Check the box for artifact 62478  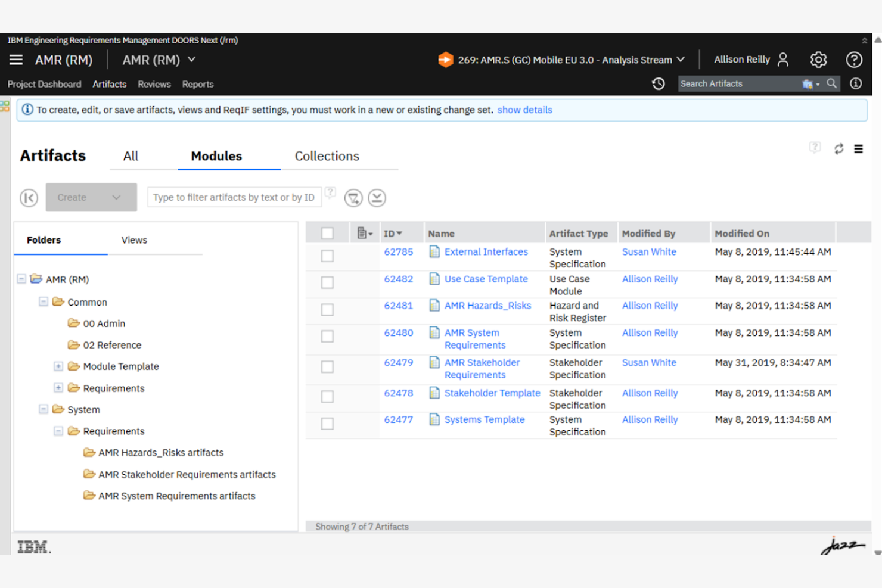tap(327, 396)
